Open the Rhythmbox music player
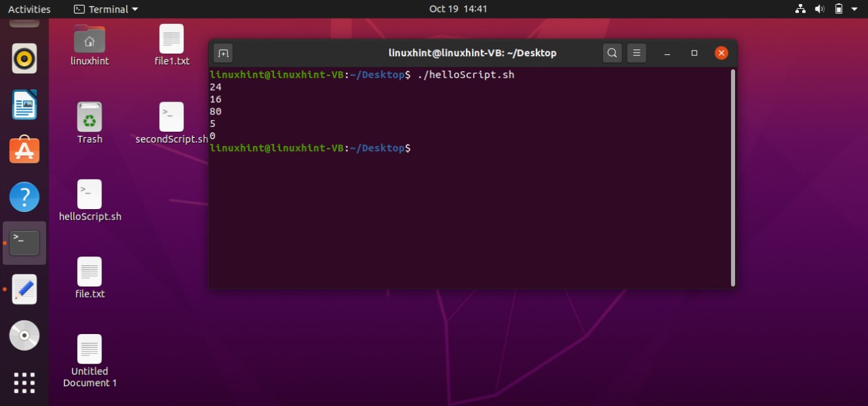868x406 pixels. coord(25,59)
